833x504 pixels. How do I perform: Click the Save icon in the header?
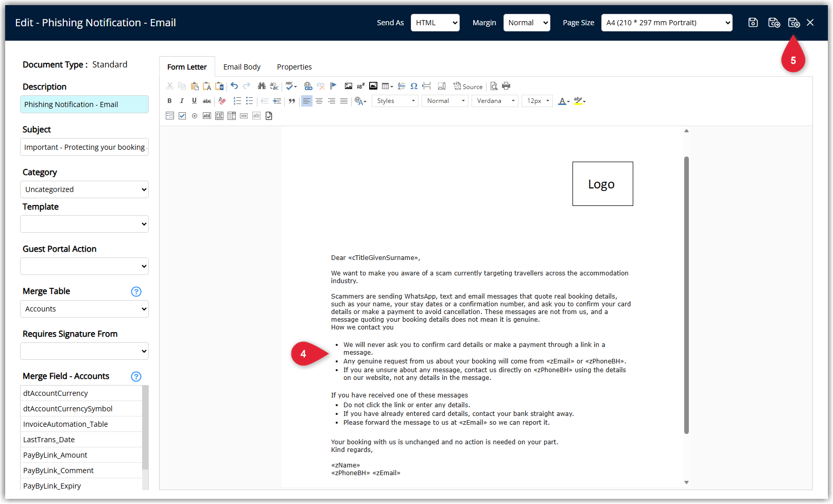point(753,23)
